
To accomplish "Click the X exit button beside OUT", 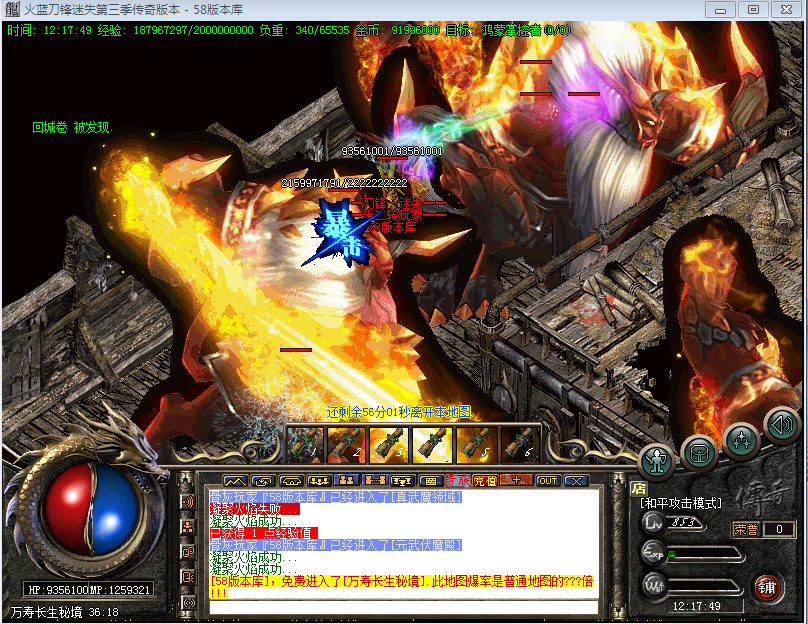I will (x=576, y=481).
